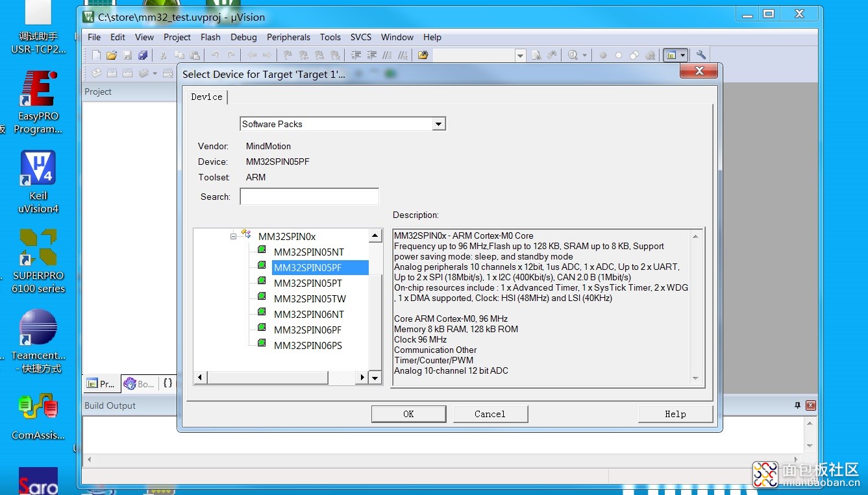
Task: Click the Keil uVision4 desktop icon
Action: click(x=38, y=182)
